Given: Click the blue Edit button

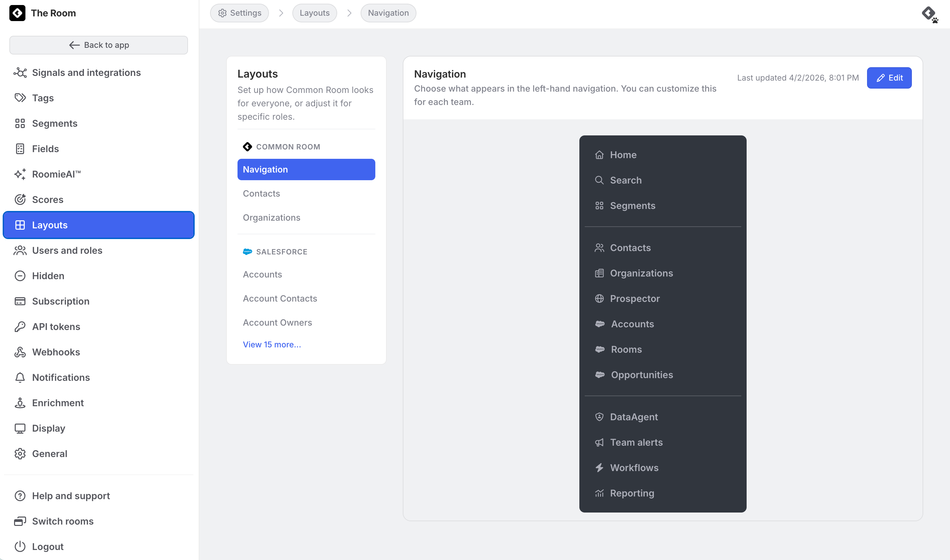Looking at the screenshot, I should [x=889, y=78].
